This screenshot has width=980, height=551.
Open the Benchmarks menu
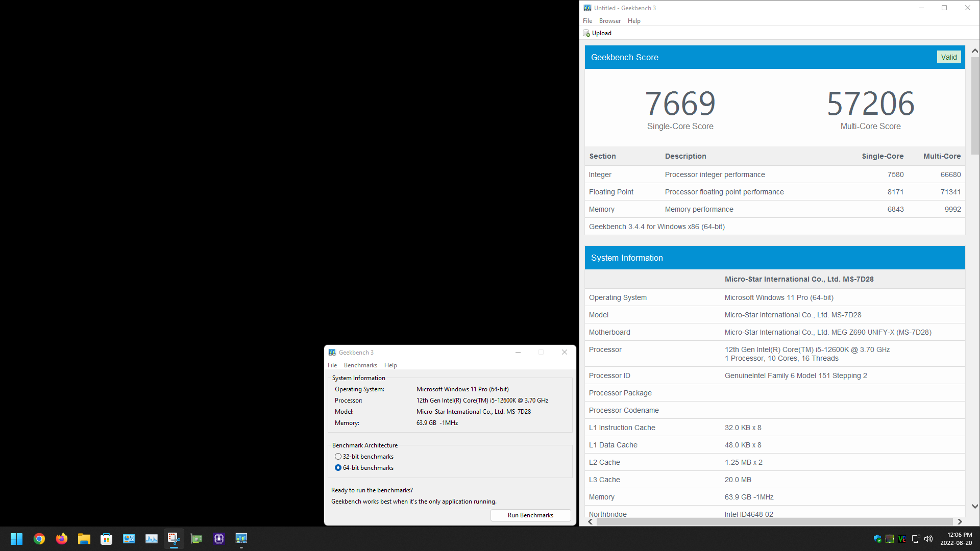tap(360, 365)
